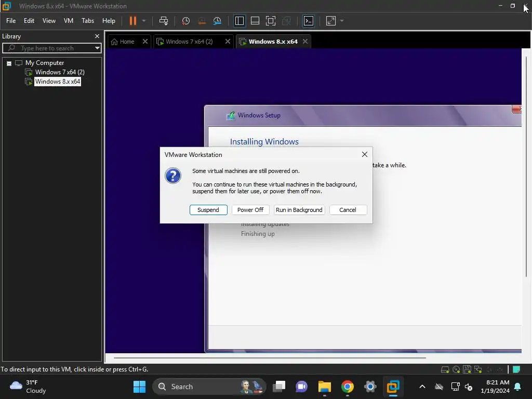Click the Send Ctrl+Alt+Del toolbar icon

[x=164, y=21]
